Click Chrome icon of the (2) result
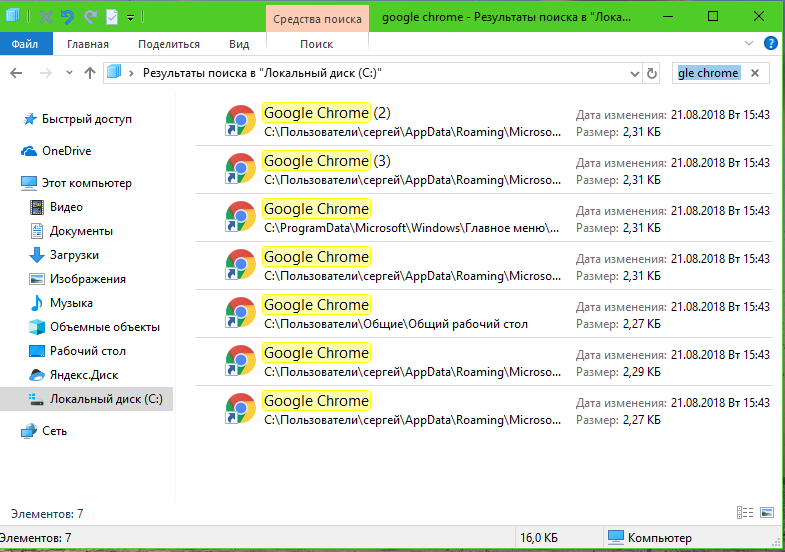Image resolution: width=785 pixels, height=552 pixels. [x=240, y=121]
